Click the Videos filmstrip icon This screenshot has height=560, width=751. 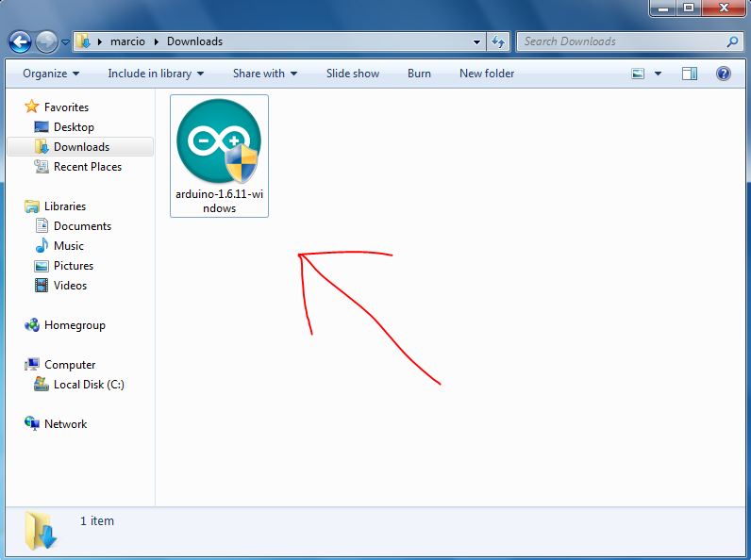tap(42, 286)
